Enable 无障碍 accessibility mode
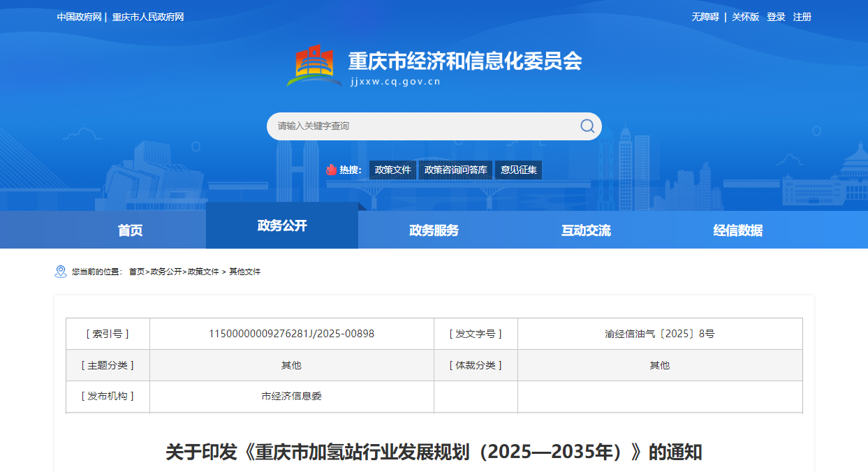The height and width of the screenshot is (472, 868). pyautogui.click(x=705, y=17)
